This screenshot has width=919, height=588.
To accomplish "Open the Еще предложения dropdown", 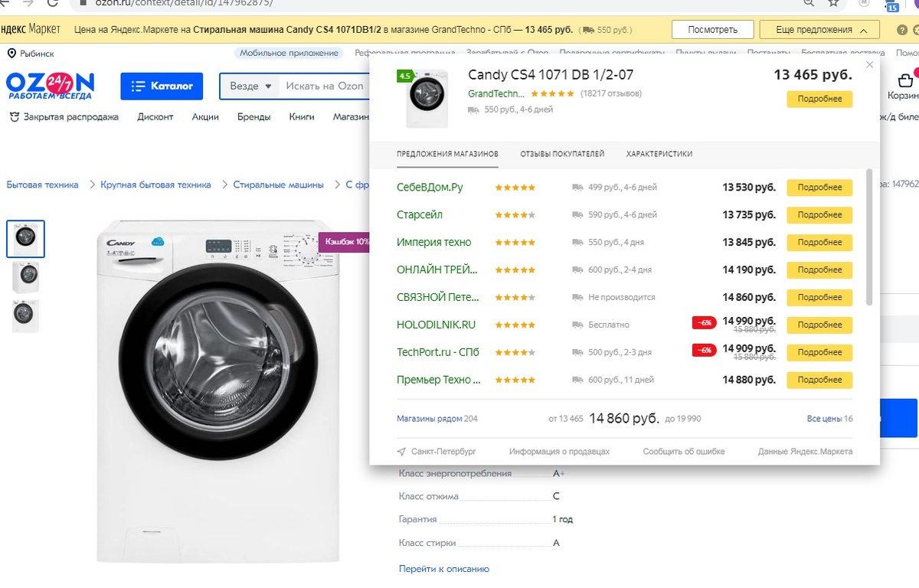I will [x=819, y=30].
